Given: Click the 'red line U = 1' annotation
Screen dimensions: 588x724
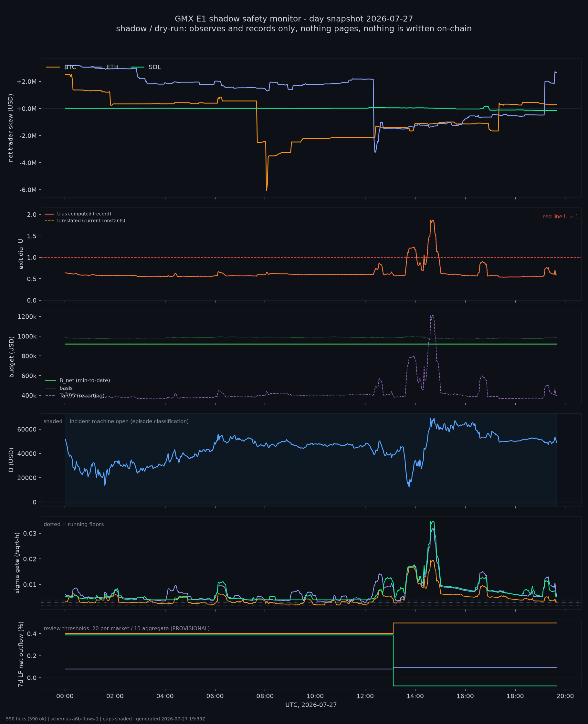Looking at the screenshot, I should (x=561, y=217).
